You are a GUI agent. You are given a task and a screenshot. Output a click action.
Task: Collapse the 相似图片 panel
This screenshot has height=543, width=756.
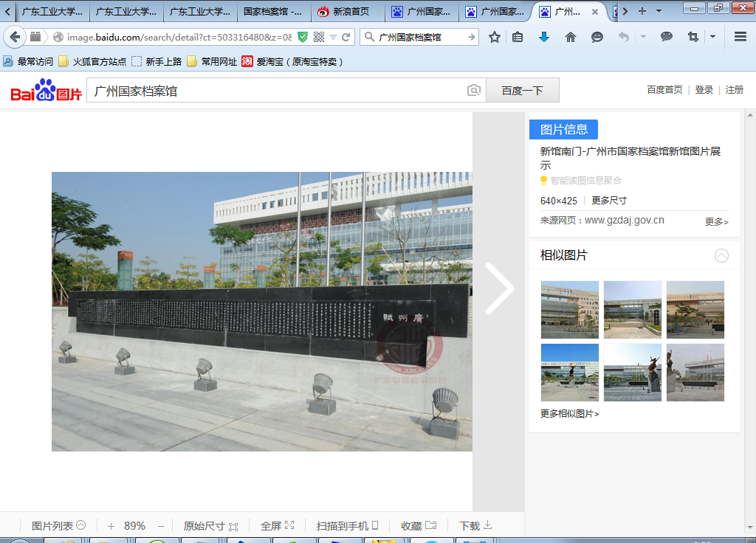point(721,255)
